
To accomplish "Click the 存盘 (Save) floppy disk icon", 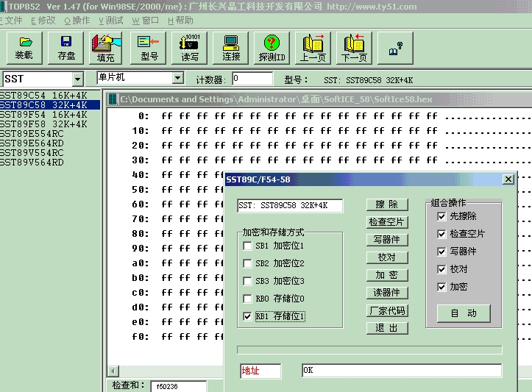I will point(66,48).
